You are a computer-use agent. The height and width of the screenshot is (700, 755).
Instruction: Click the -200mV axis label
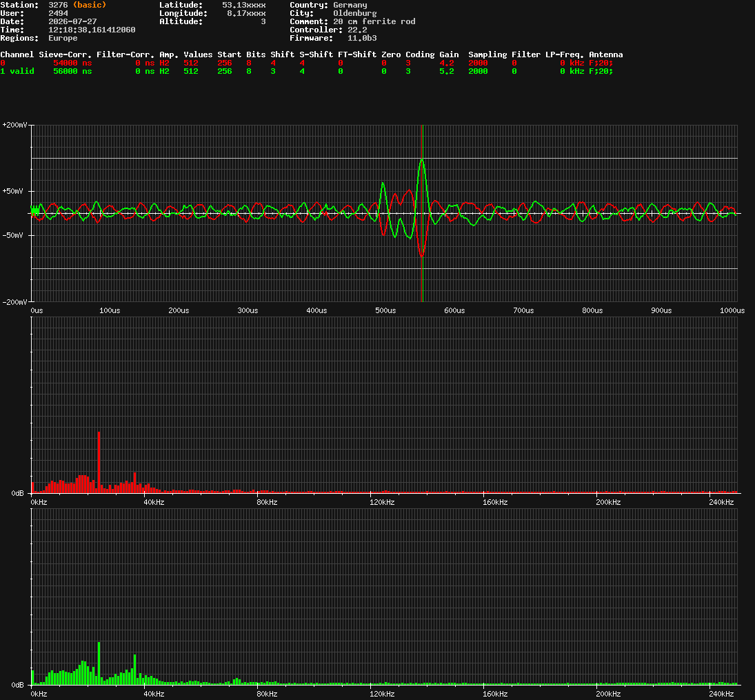point(14,301)
